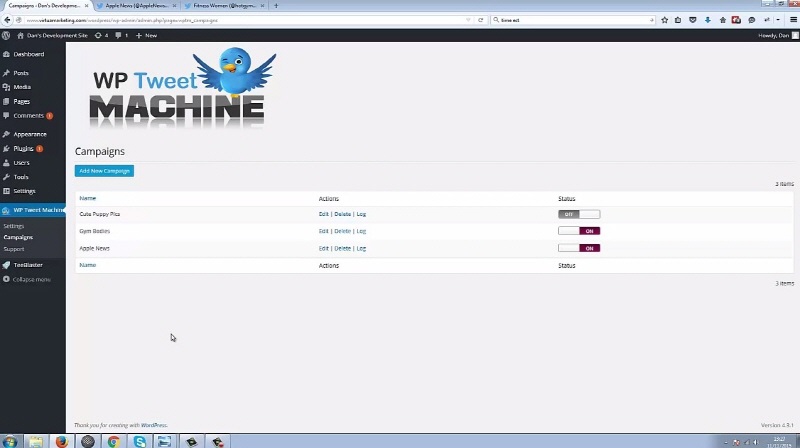Open Comments in the sidebar
The height and width of the screenshot is (448, 800).
[x=29, y=116]
